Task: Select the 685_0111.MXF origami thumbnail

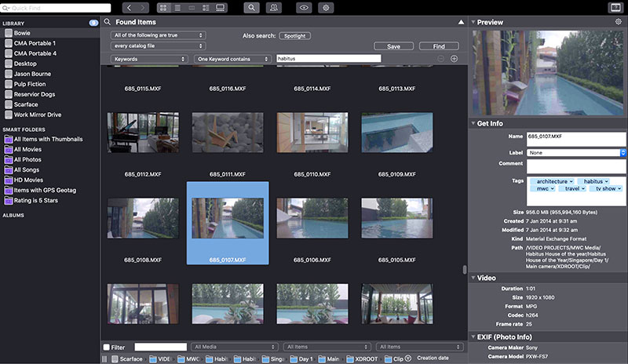Action: [228, 133]
